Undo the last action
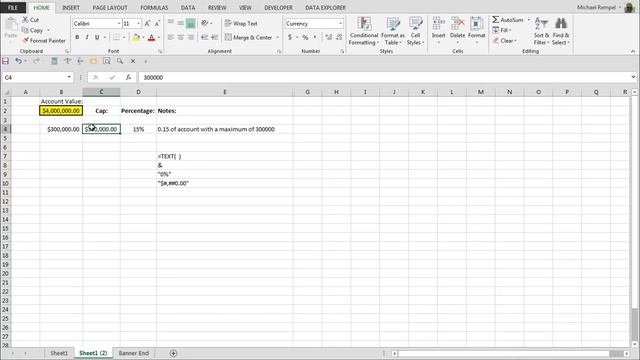This screenshot has height=360, width=640. pos(18,61)
